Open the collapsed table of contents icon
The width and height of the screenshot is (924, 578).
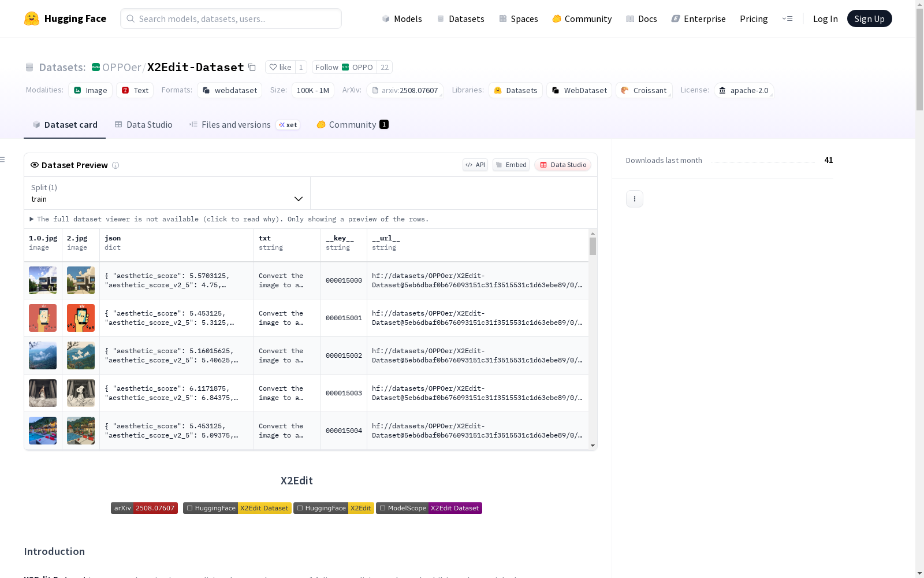tap(2, 160)
